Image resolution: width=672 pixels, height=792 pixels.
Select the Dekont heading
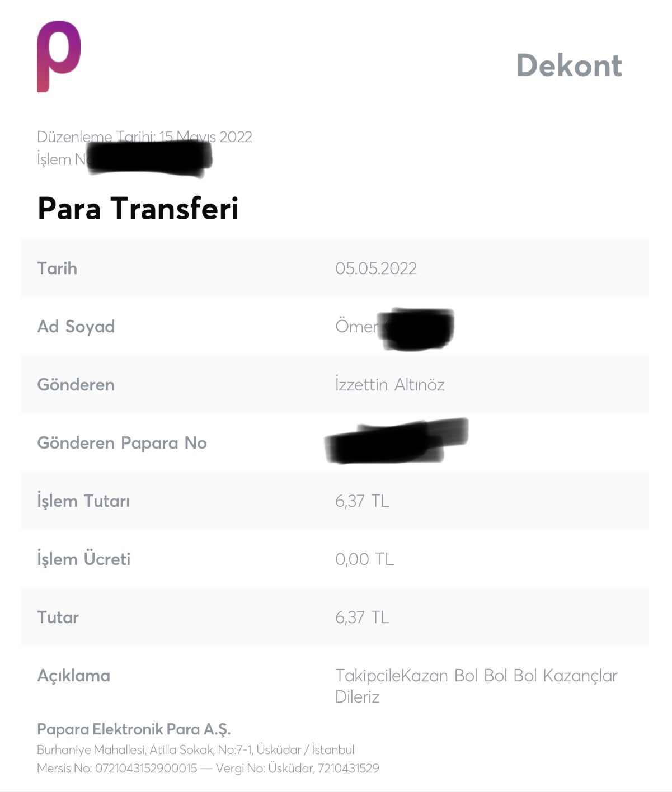(569, 65)
